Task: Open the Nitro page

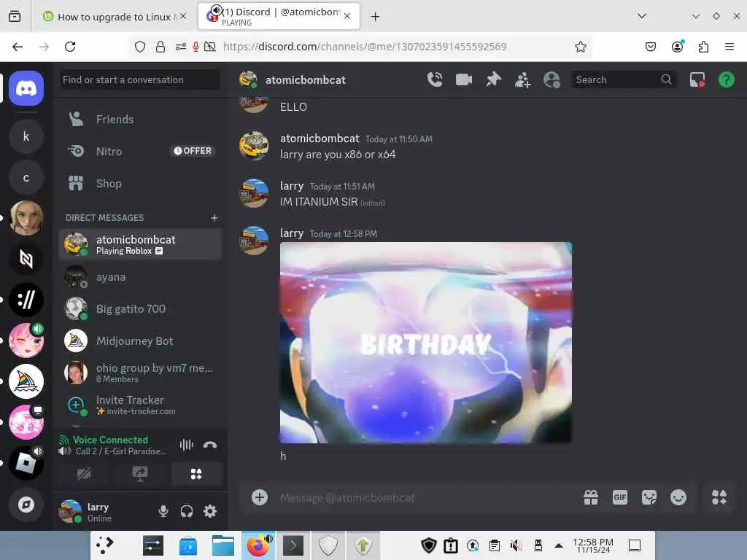Action: (140, 151)
